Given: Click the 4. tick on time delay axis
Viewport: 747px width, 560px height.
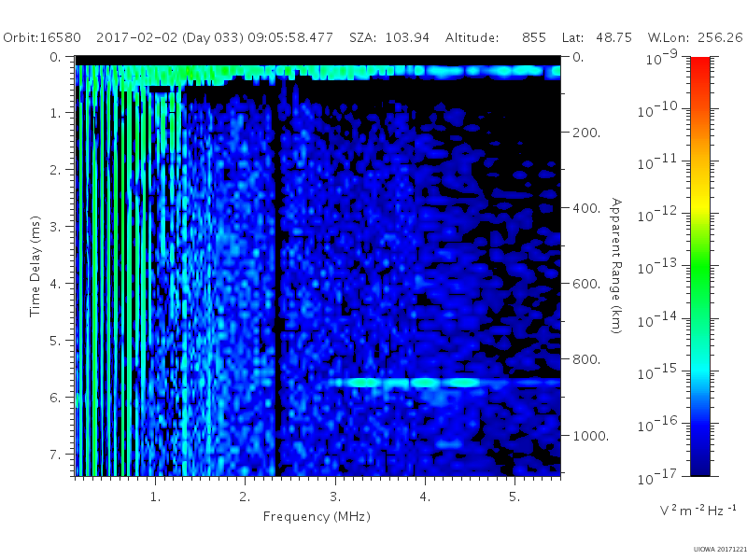Looking at the screenshot, I should pyautogui.click(x=56, y=284).
